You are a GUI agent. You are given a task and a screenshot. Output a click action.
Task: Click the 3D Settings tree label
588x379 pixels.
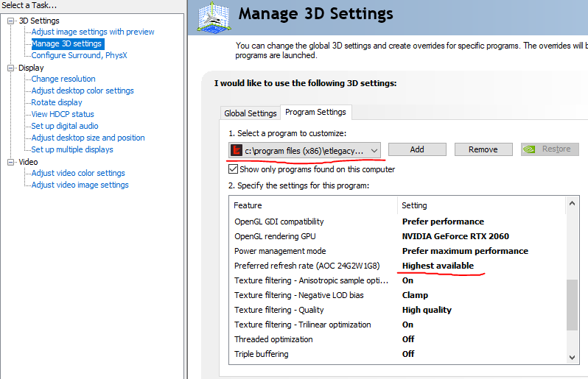[39, 21]
